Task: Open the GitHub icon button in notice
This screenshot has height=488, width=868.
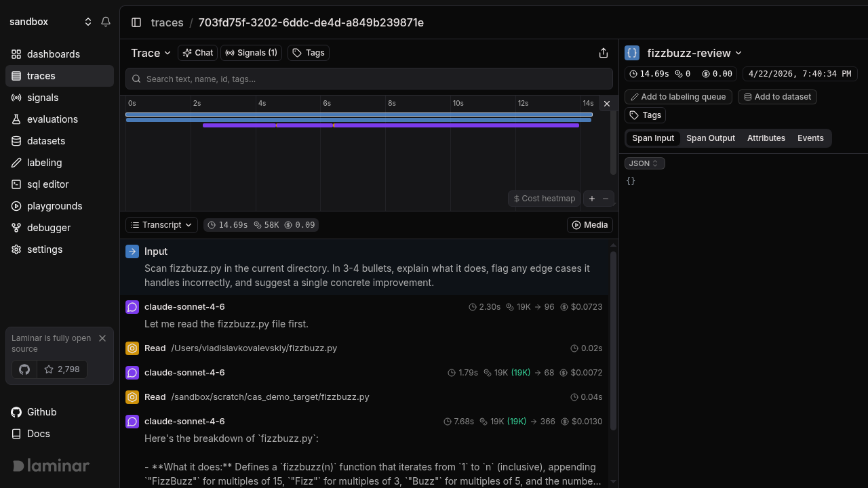Action: click(x=24, y=369)
